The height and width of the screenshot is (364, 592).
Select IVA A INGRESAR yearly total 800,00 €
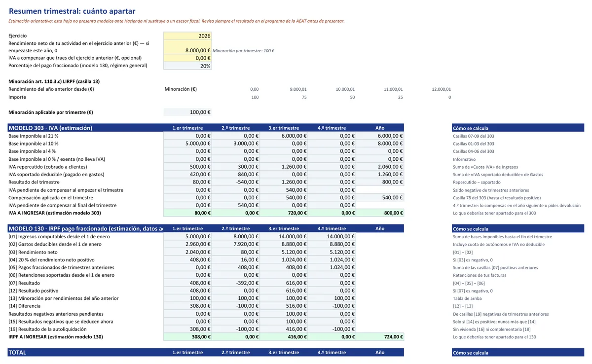click(380, 213)
